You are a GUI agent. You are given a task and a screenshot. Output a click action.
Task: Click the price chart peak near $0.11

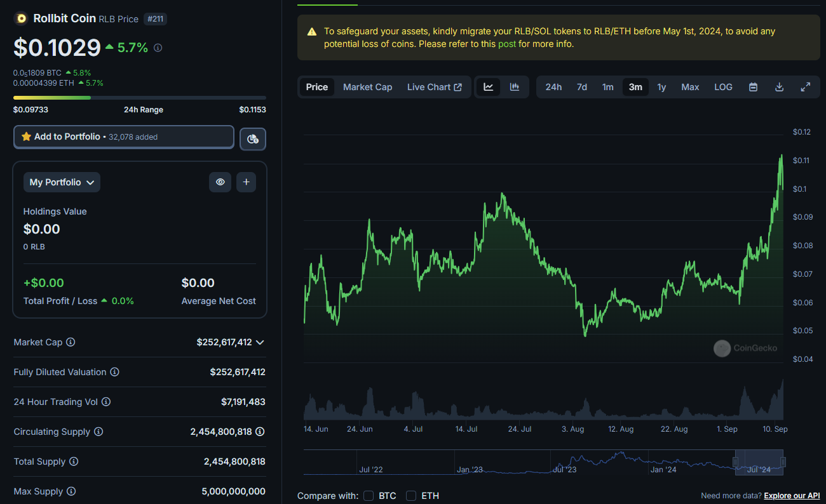[x=781, y=157]
